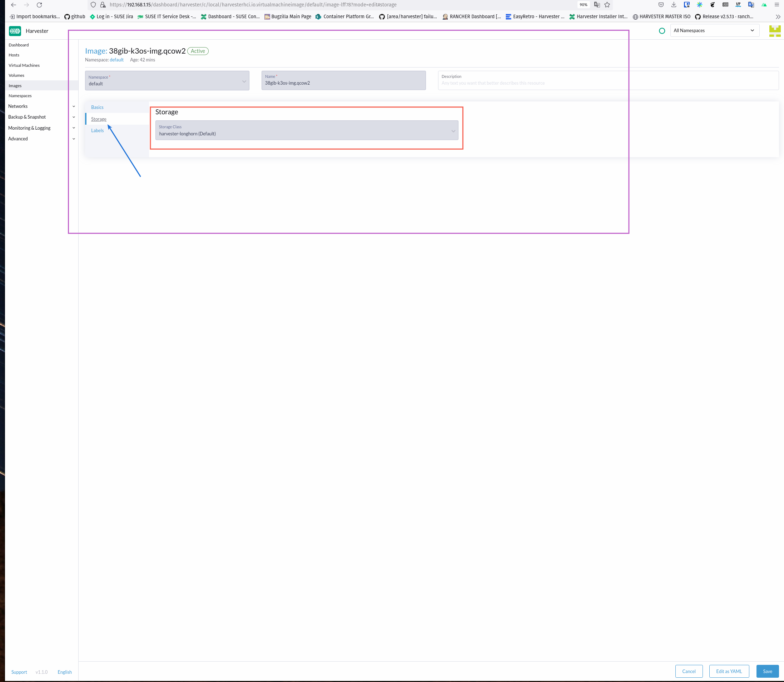The width and height of the screenshot is (784, 682).
Task: Click the Edit as YAML button
Action: click(x=729, y=671)
